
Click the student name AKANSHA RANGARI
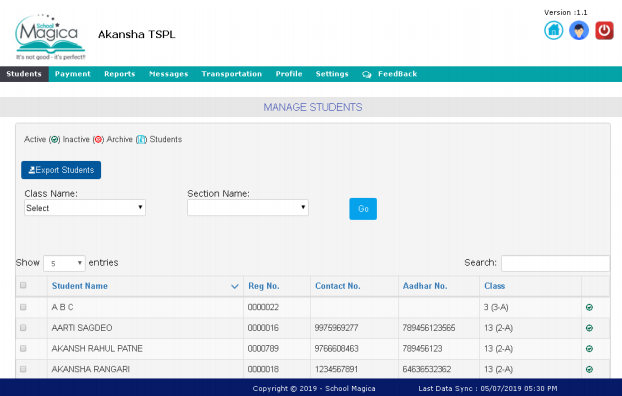90,369
